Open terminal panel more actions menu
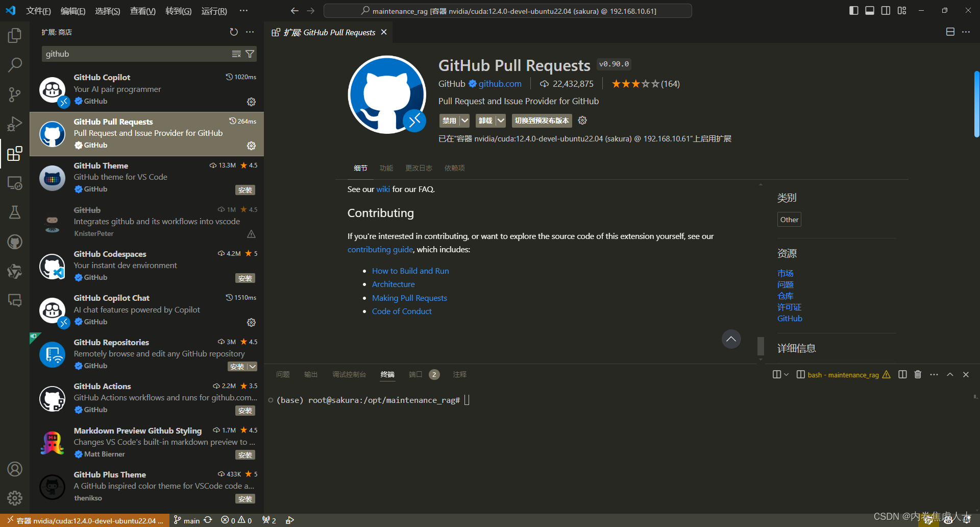The height and width of the screenshot is (527, 980). click(x=934, y=374)
